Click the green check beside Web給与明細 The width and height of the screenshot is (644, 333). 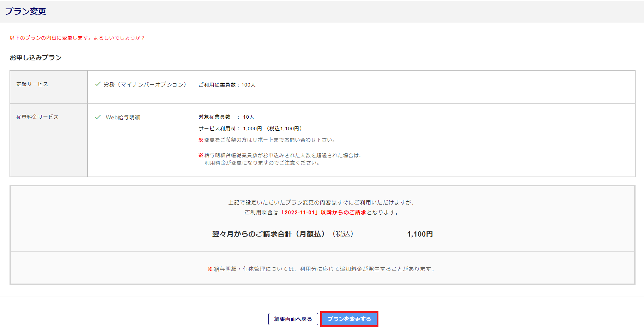coord(98,117)
